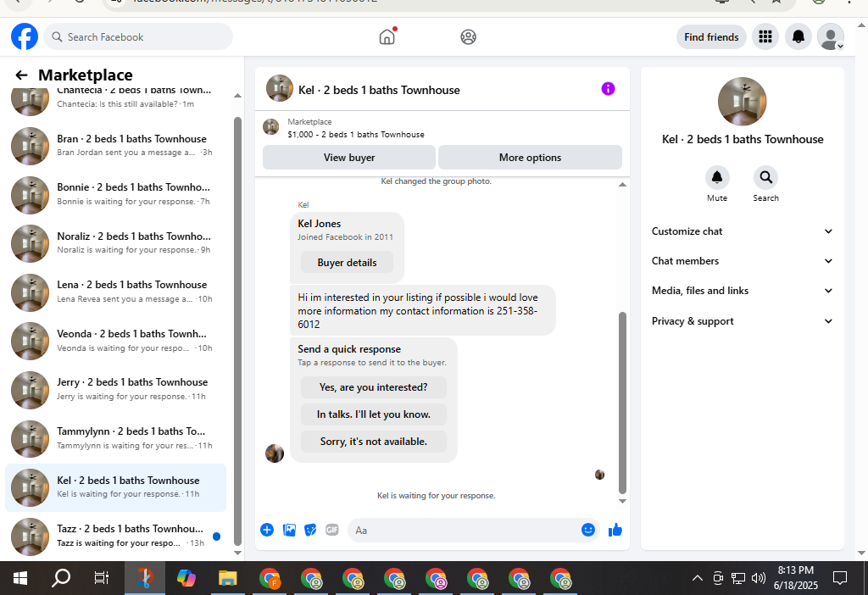Open the volume control in tray

tap(759, 578)
